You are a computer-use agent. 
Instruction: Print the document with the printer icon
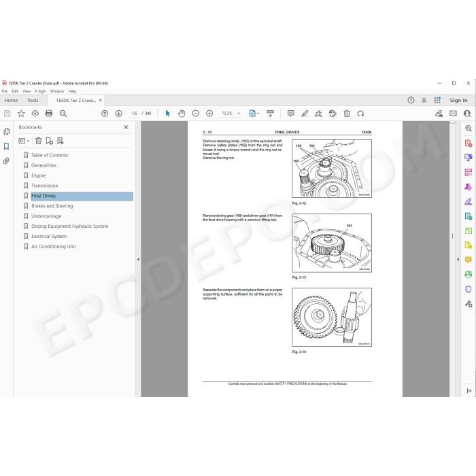49,114
